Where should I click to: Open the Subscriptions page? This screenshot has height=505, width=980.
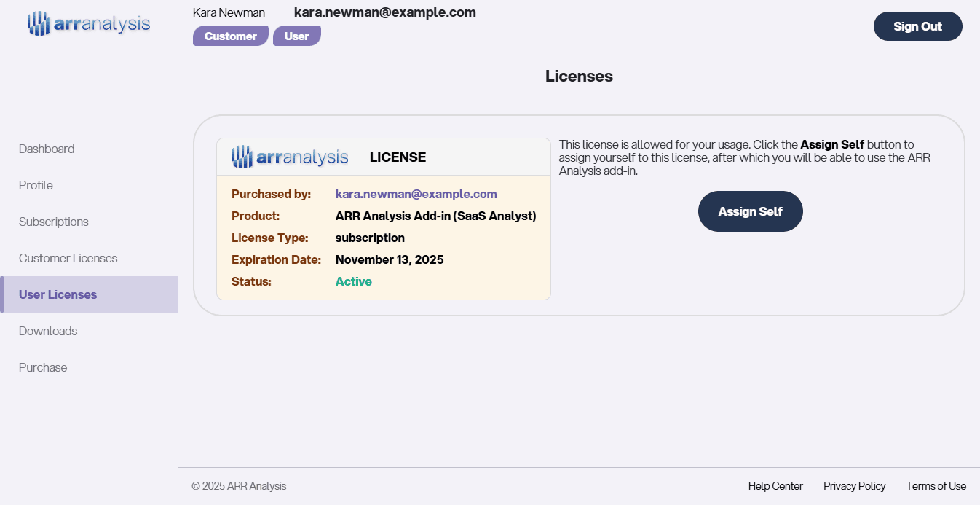click(x=53, y=222)
